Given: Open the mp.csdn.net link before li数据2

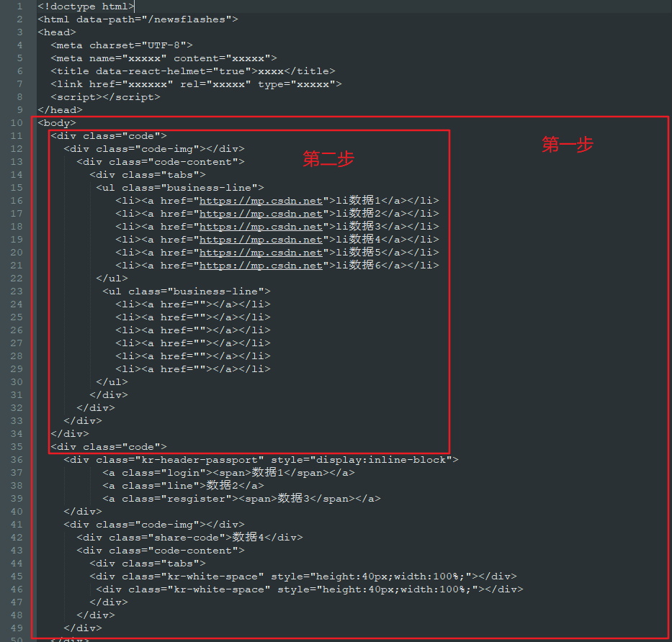Looking at the screenshot, I should 261,214.
